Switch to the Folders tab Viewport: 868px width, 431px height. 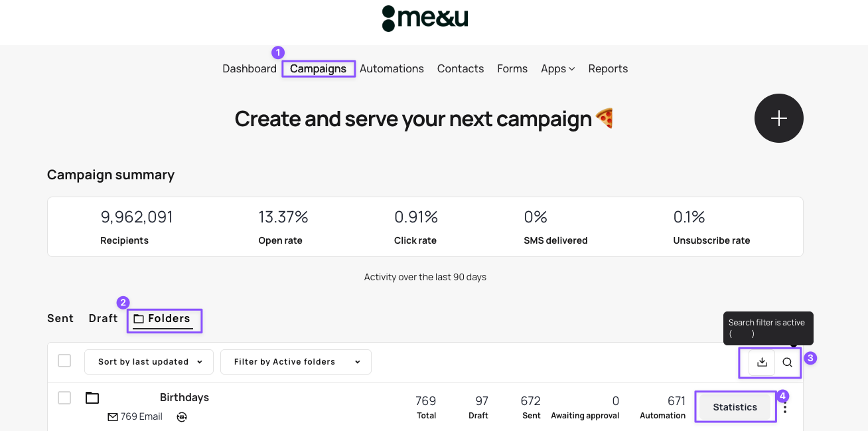coord(163,319)
